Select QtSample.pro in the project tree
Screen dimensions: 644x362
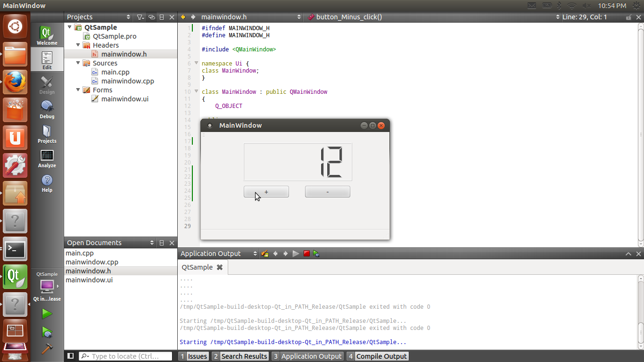pos(115,36)
